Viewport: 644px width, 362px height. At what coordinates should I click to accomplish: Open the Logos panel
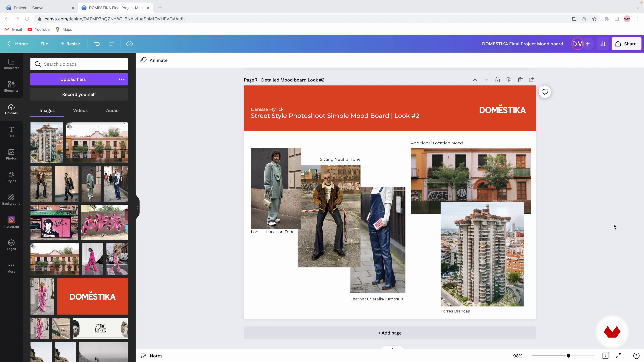pyautogui.click(x=11, y=245)
